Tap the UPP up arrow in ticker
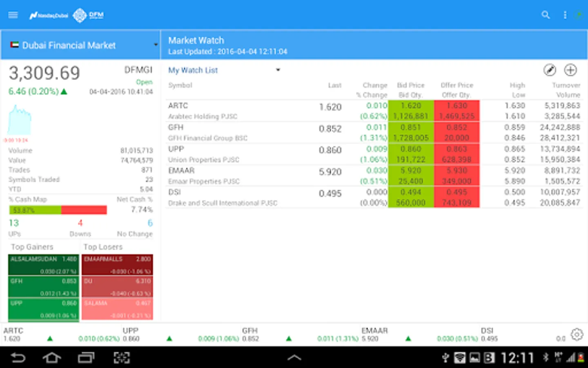Viewport: 588px width, 368px height. (169, 339)
